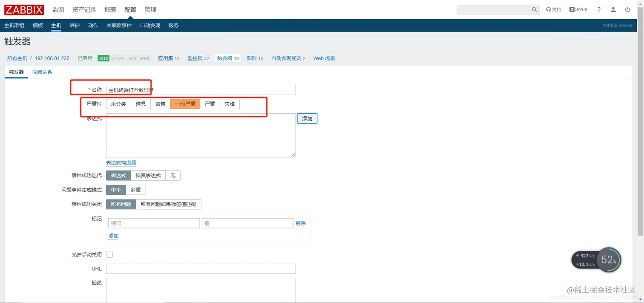
Task: Select severity 警告
Action: (x=160, y=104)
